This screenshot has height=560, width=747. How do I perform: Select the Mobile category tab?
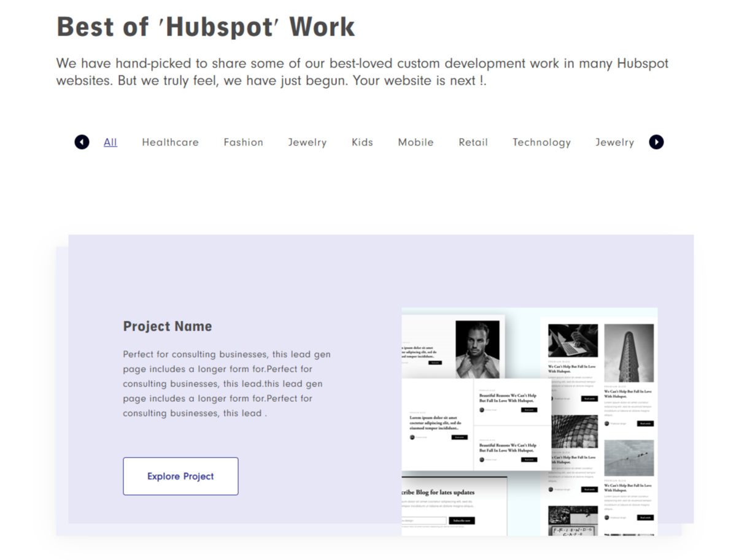416,142
